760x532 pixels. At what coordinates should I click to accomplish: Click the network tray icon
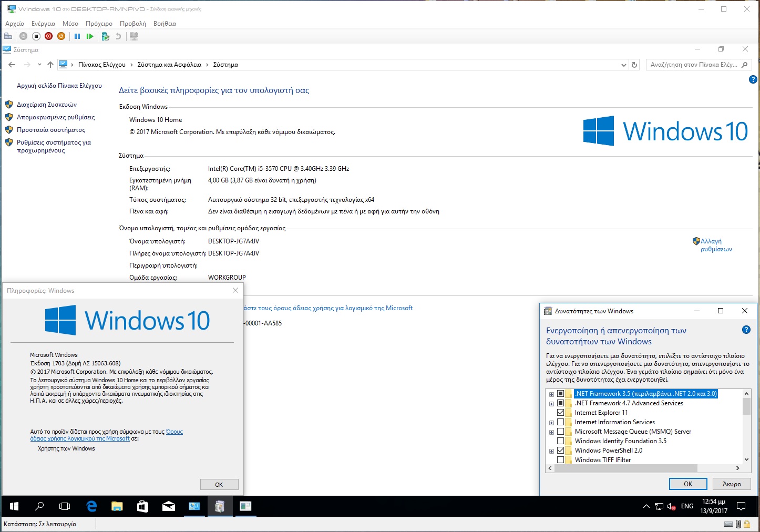659,507
